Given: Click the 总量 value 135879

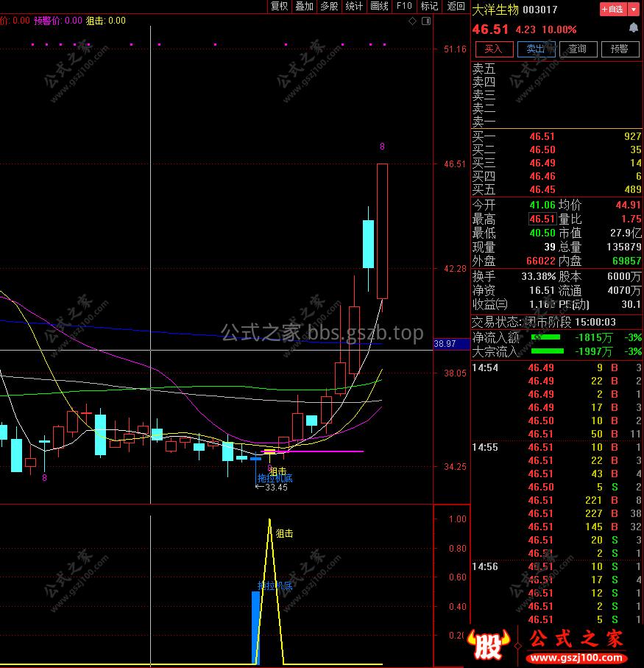Looking at the screenshot, I should click(x=623, y=247).
